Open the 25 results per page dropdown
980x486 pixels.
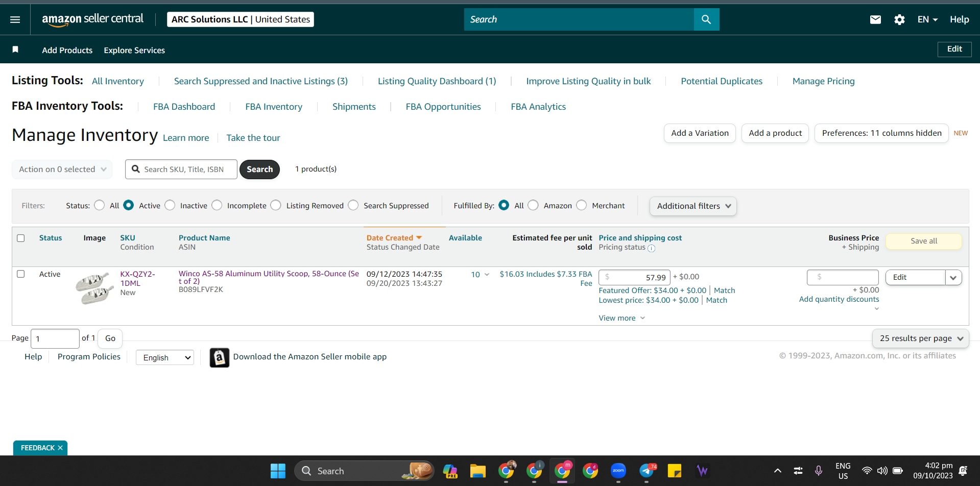tap(921, 338)
